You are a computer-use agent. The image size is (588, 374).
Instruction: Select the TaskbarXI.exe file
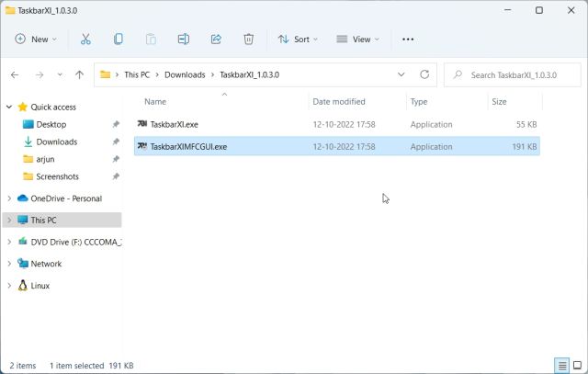tap(174, 124)
